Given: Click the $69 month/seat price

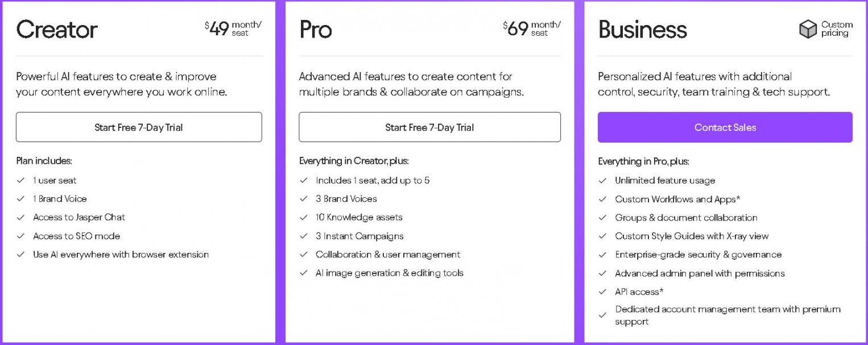Looking at the screenshot, I should (532, 28).
